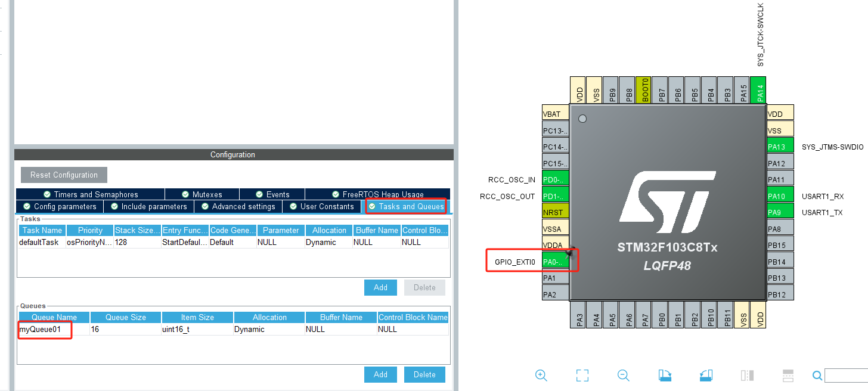Zoom in on the chip pinout view
This screenshot has width=868, height=391.
541,375
